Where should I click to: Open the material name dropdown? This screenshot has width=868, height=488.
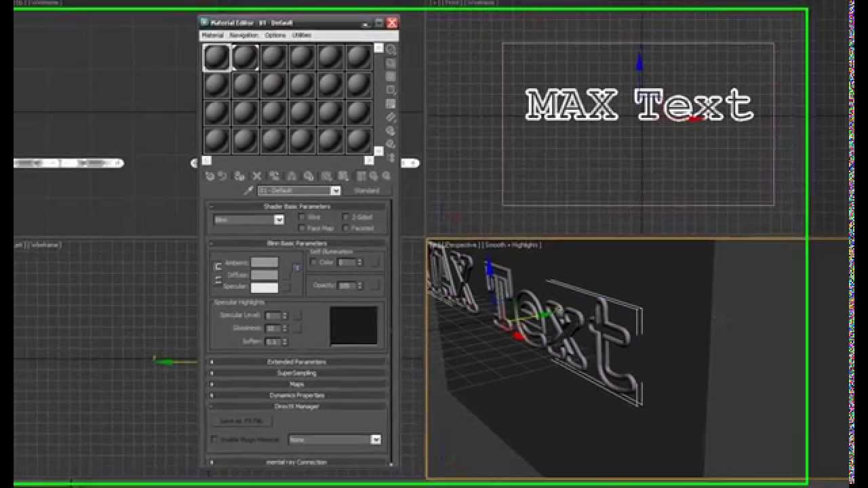pyautogui.click(x=335, y=190)
